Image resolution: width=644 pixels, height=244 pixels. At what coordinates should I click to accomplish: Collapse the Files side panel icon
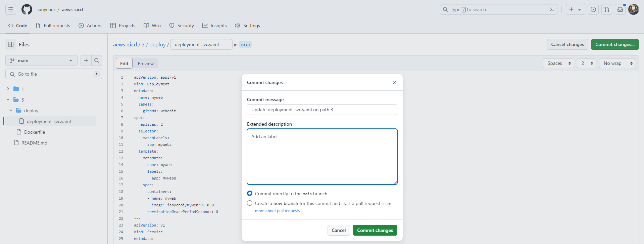click(x=11, y=44)
